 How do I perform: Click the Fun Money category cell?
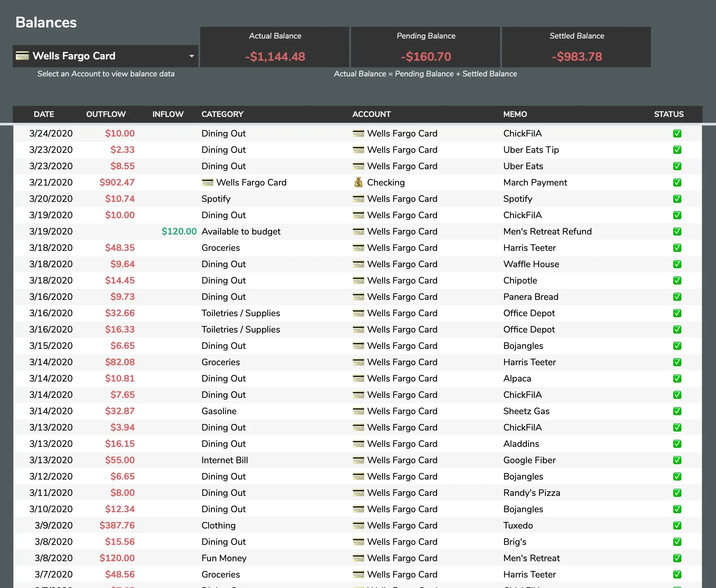[224, 558]
